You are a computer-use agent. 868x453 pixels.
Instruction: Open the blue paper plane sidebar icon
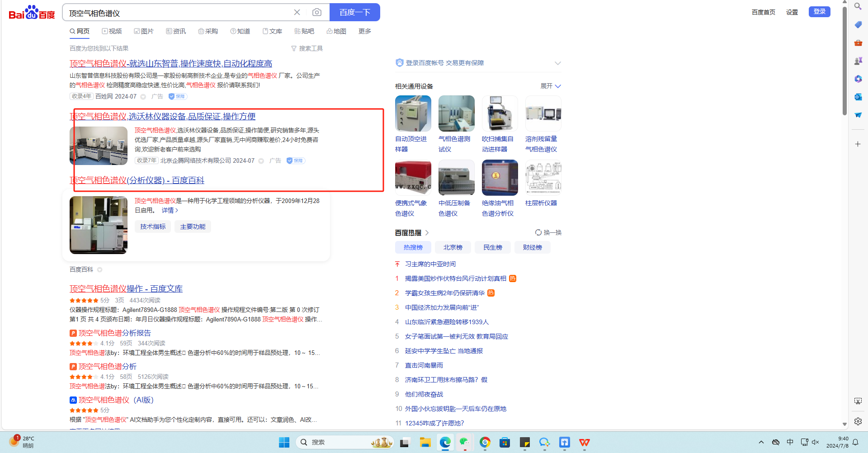[858, 115]
